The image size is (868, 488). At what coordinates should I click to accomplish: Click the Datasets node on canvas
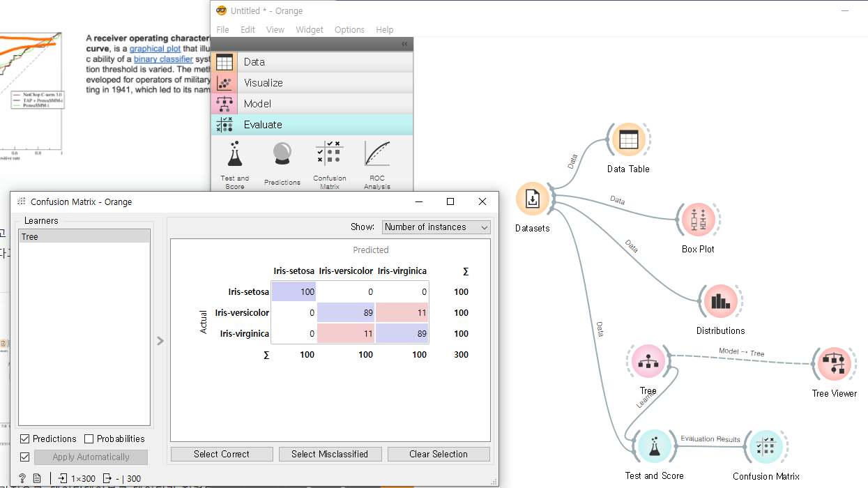click(532, 199)
